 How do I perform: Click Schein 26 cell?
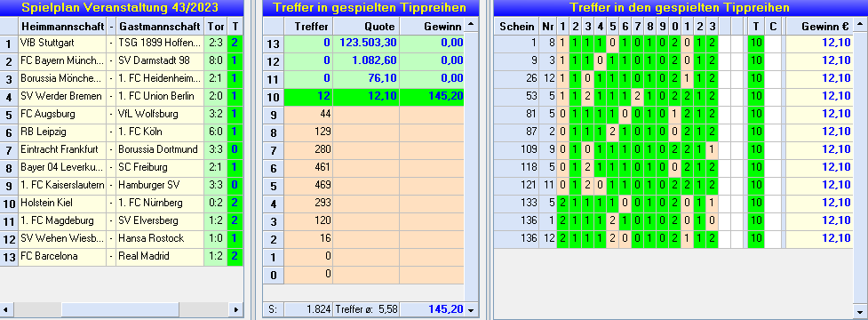coord(516,78)
